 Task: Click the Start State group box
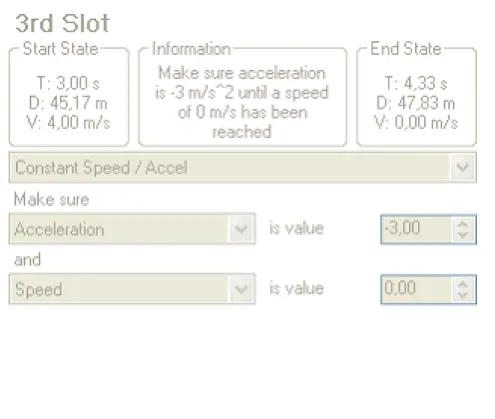(69, 95)
